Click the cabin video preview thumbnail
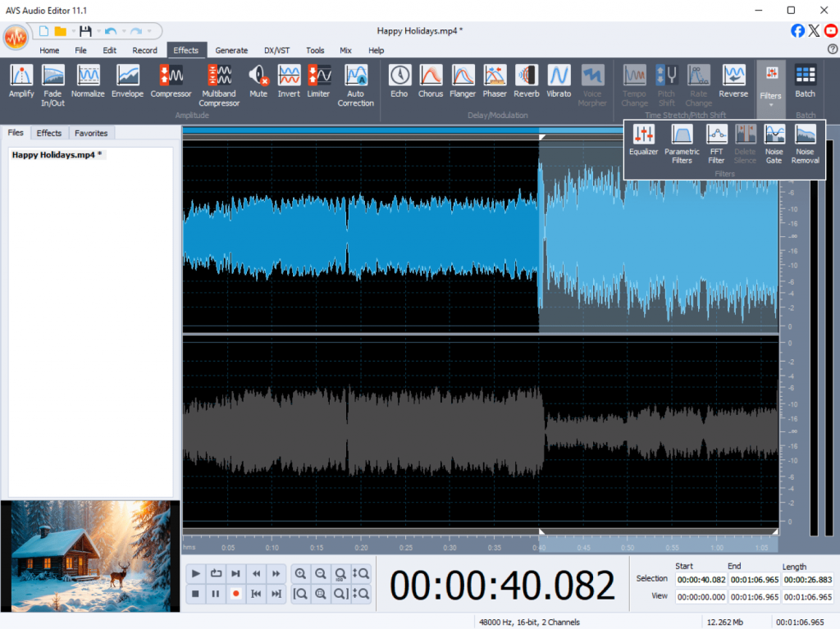The image size is (840, 629). [90, 556]
